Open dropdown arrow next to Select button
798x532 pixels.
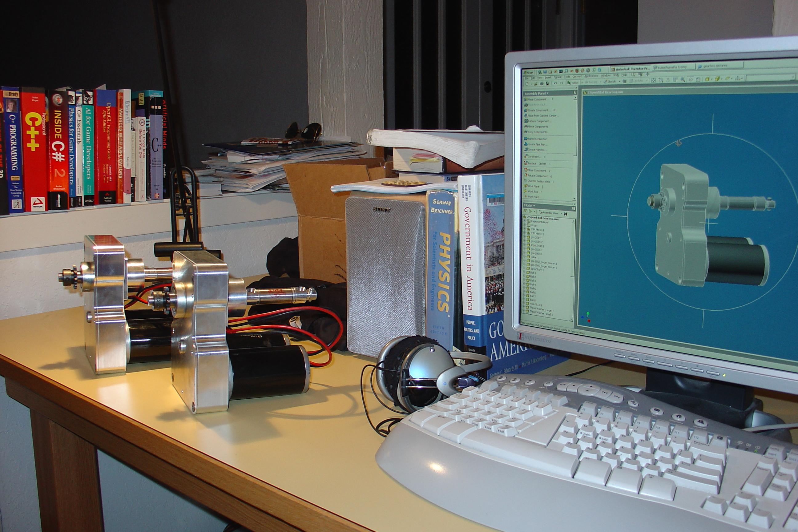tap(582, 83)
